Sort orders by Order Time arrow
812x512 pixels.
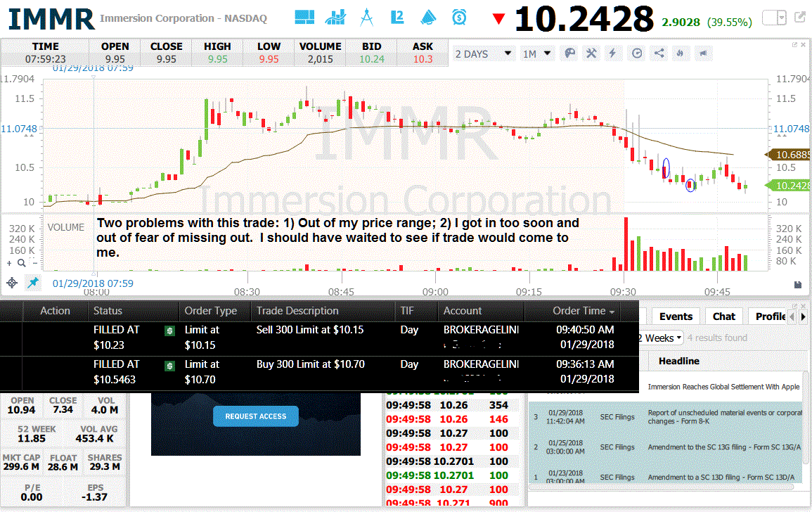[612, 312]
